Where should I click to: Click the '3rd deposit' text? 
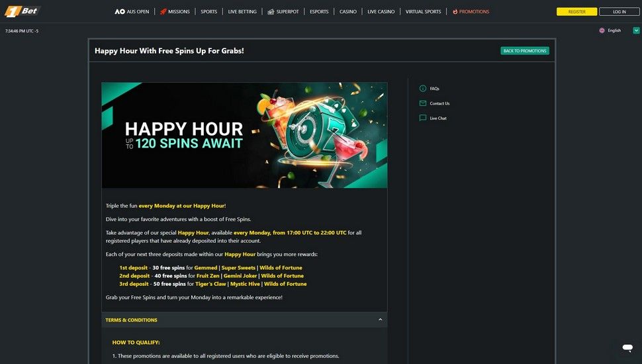(134, 284)
